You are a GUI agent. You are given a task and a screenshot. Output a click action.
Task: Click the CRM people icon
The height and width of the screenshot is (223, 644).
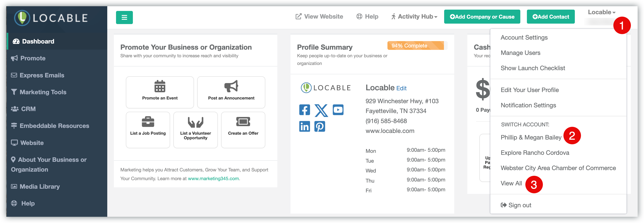pyautogui.click(x=15, y=109)
